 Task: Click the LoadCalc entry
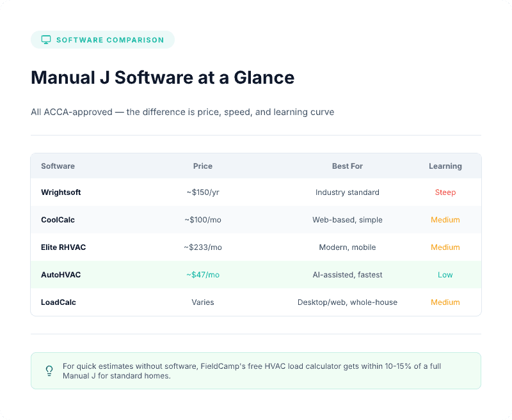click(x=57, y=302)
